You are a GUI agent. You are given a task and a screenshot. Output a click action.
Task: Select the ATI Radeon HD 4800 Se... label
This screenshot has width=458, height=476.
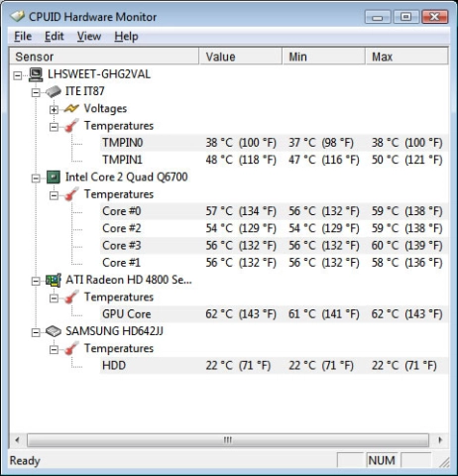[129, 280]
